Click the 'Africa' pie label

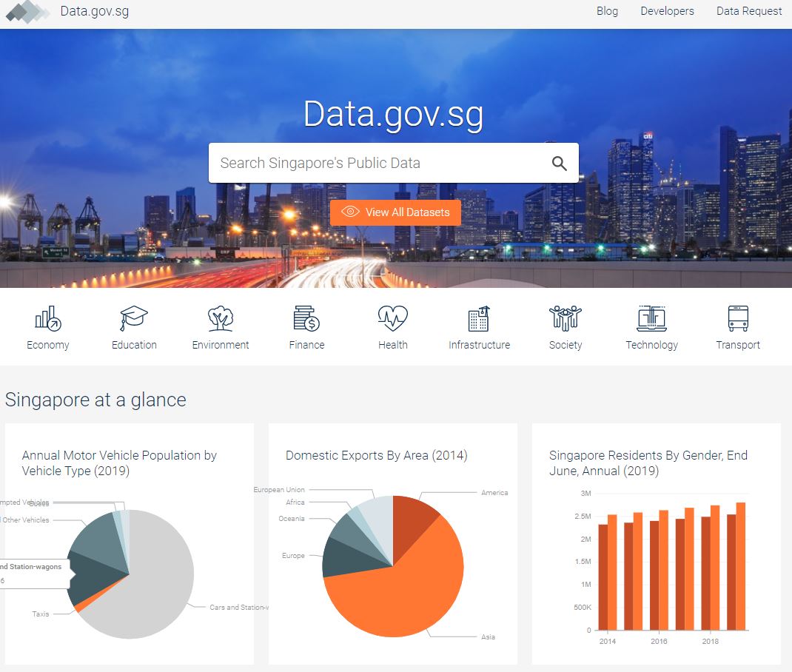point(295,502)
